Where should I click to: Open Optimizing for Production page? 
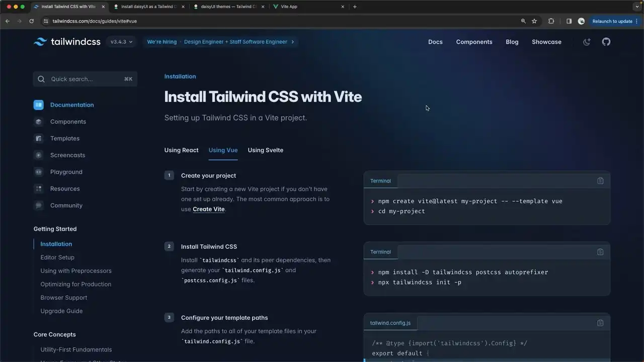(x=76, y=284)
